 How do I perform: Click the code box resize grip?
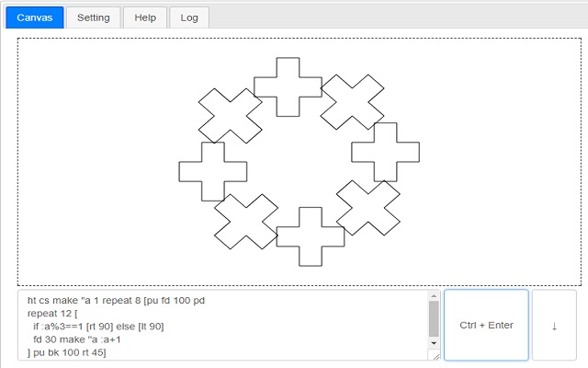pyautogui.click(x=435, y=356)
